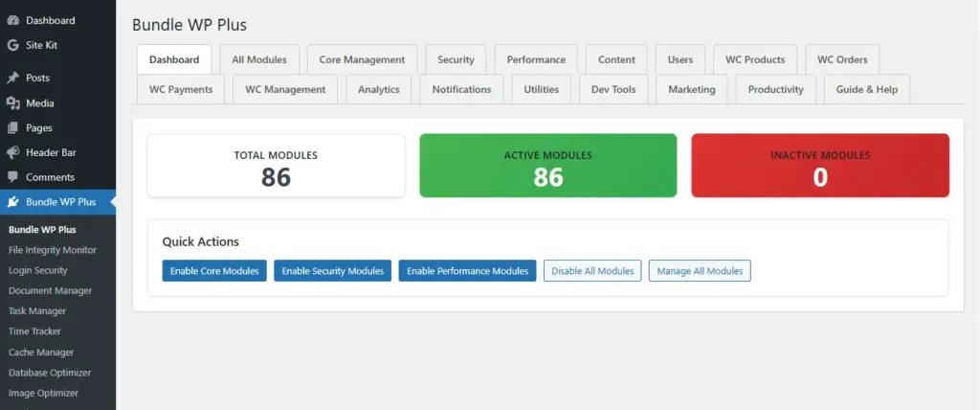Click the green Active Modules card
This screenshot has width=980, height=410.
[548, 166]
